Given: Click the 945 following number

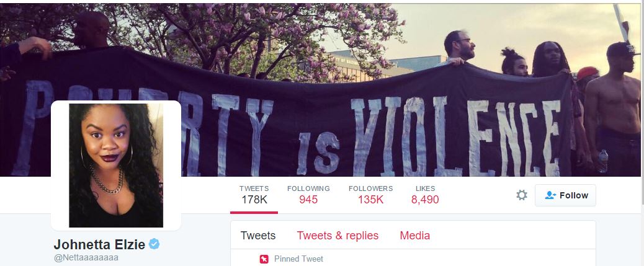Looking at the screenshot, I should pos(308,200).
